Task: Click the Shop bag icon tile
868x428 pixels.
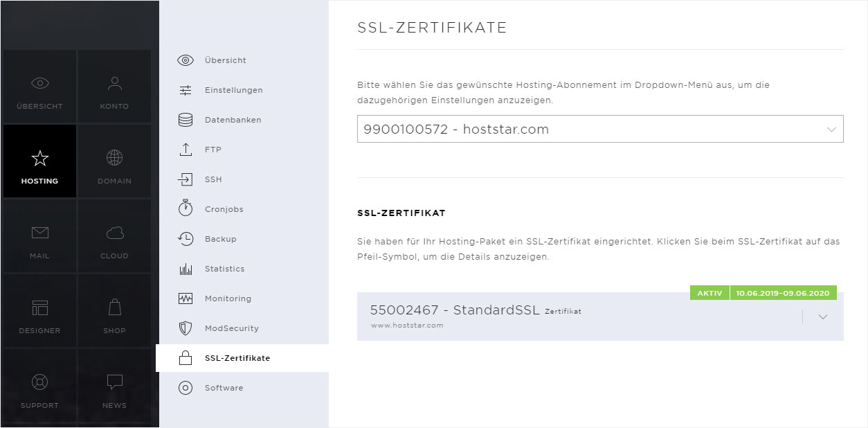Action: click(114, 311)
